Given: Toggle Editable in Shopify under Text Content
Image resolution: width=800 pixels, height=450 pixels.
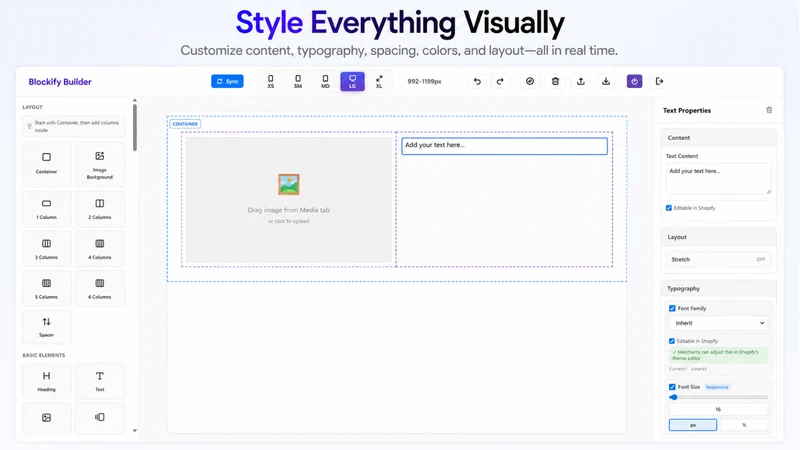Looking at the screenshot, I should [669, 208].
